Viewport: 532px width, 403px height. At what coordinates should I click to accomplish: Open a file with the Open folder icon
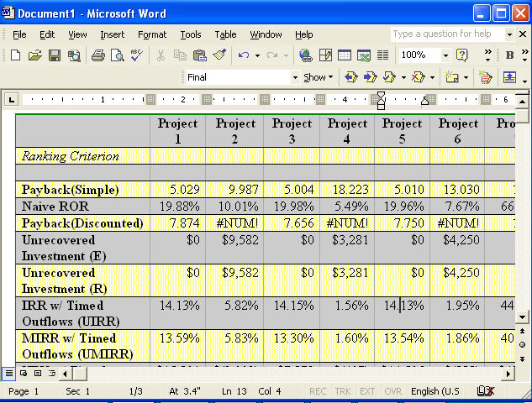click(34, 55)
